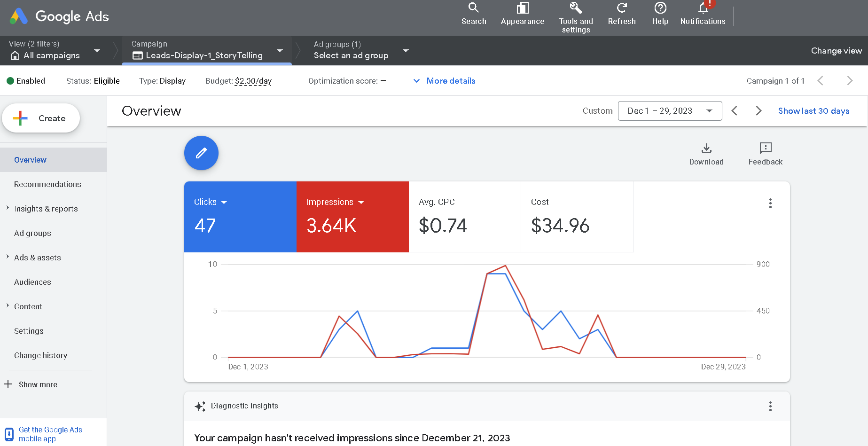This screenshot has height=446, width=868.
Task: Open the Notifications bell icon
Action: (703, 8)
